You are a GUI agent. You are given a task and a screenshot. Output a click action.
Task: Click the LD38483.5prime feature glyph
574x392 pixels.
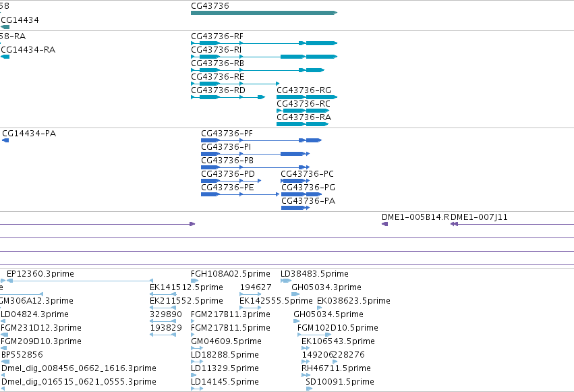(x=286, y=281)
